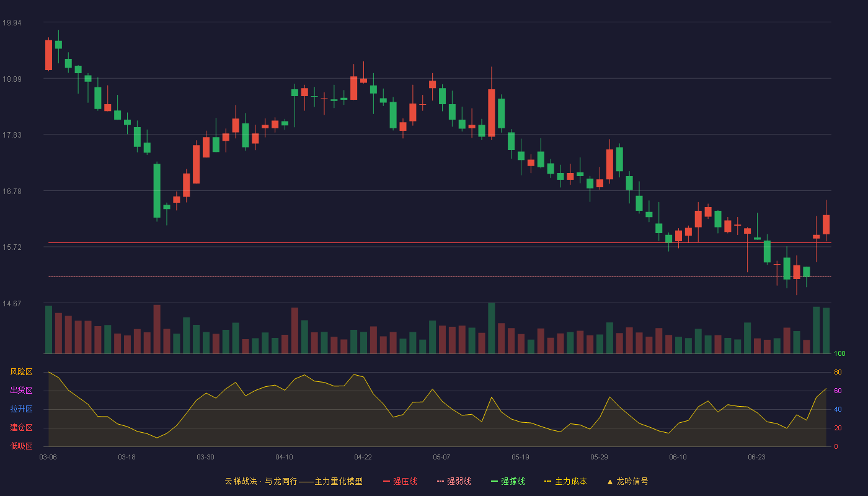
Task: Click the magenta 60 indicator scale value
Action: (x=838, y=391)
